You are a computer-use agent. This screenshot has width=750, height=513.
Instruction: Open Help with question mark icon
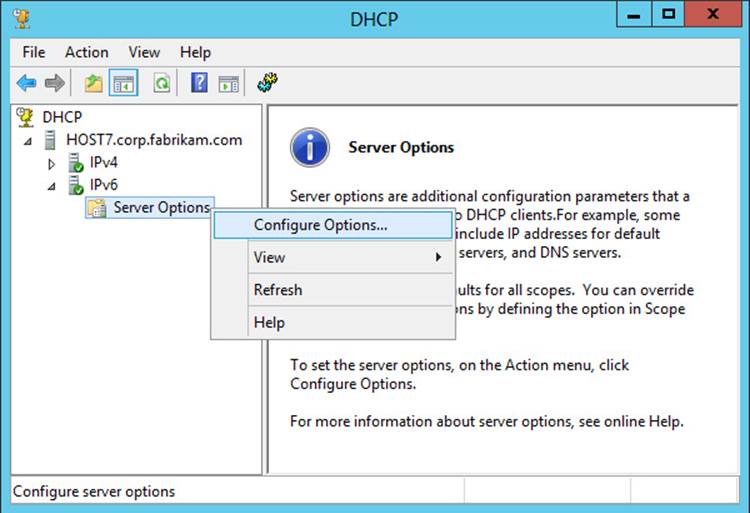[x=199, y=83]
